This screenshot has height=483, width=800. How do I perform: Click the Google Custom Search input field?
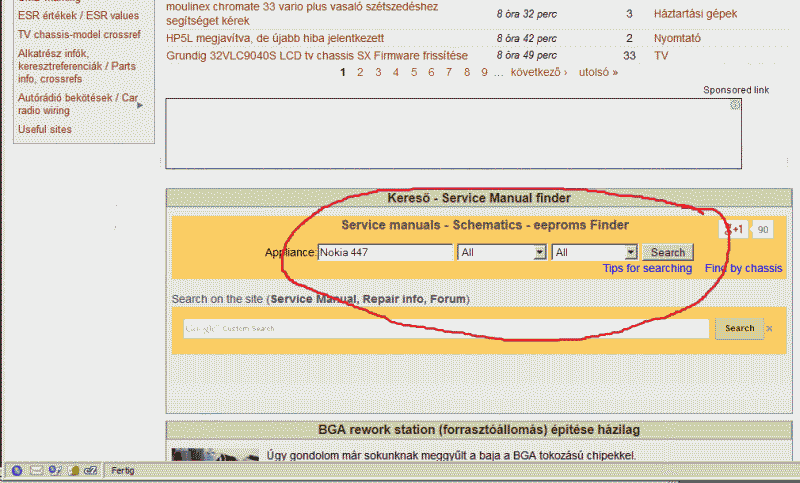click(446, 328)
